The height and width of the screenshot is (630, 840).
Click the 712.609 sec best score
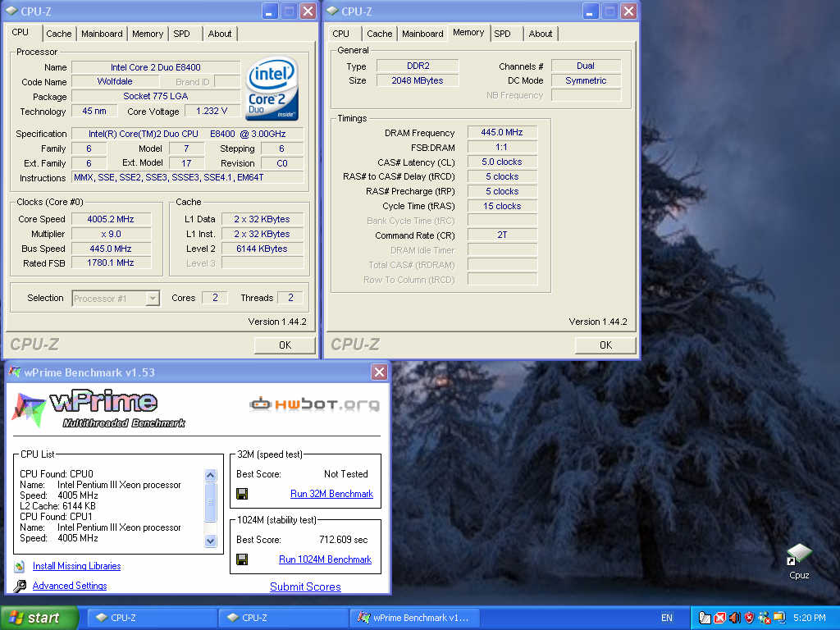(344, 540)
